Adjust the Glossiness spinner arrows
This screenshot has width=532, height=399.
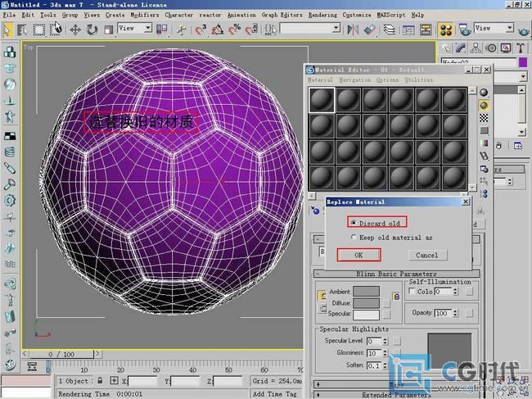coord(385,353)
